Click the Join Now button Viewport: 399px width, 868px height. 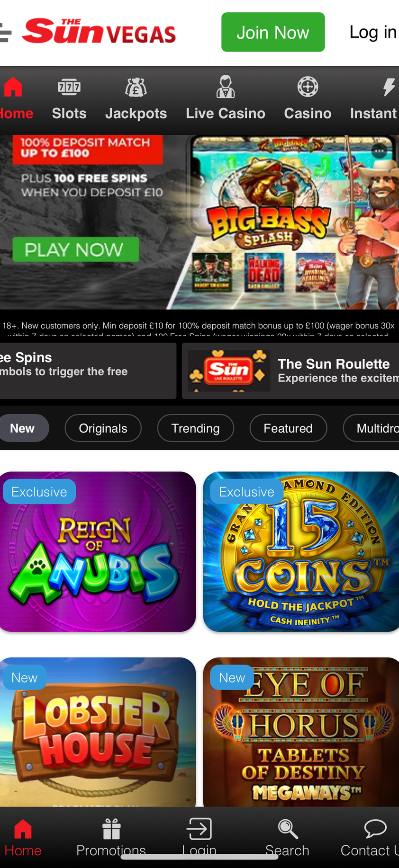coord(273,32)
